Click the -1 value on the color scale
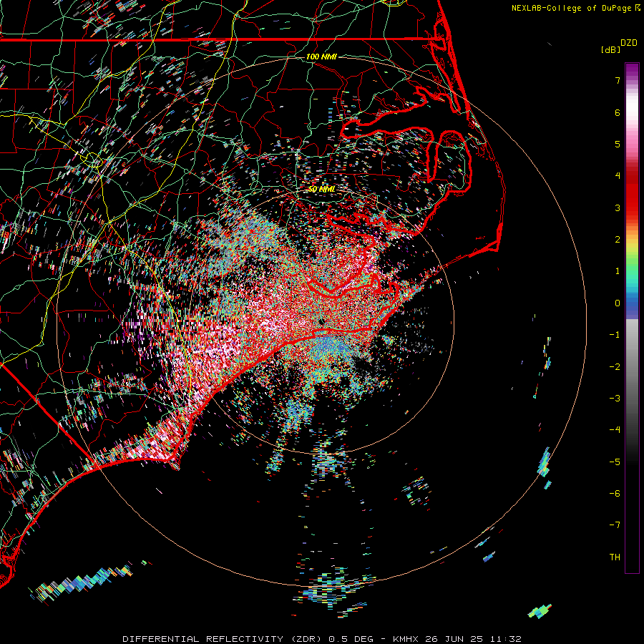 tap(615, 335)
